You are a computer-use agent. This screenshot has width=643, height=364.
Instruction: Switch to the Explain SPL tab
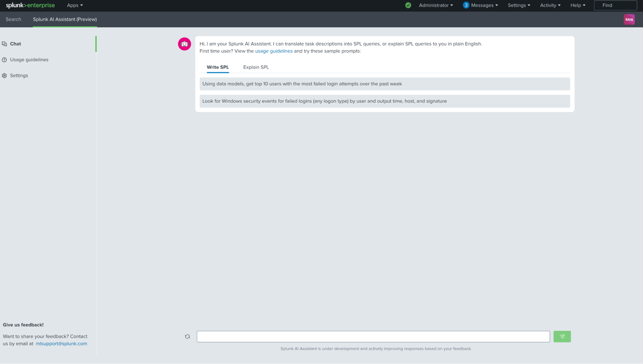pos(256,67)
